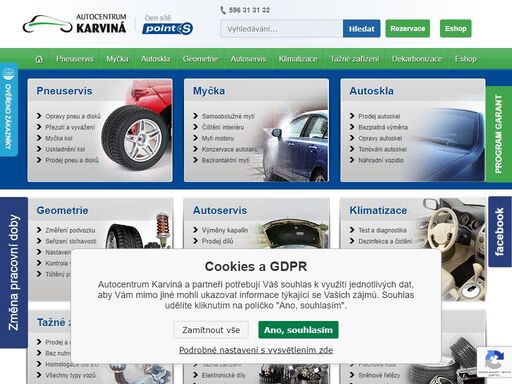This screenshot has height=384, width=512.
Task: Accept cookies with Ano, souhlasím
Action: [298, 330]
